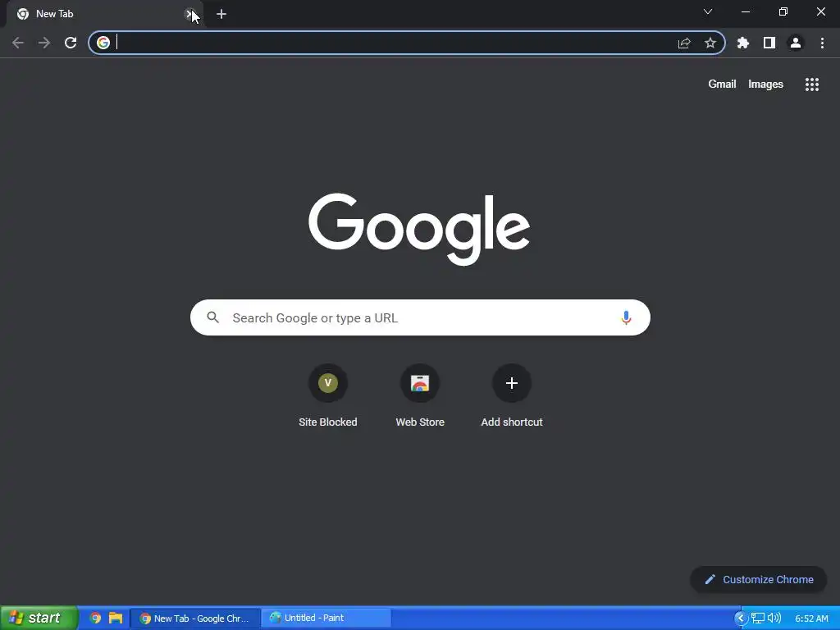Open the Extensions puzzle icon
The height and width of the screenshot is (630, 840).
pyautogui.click(x=743, y=43)
